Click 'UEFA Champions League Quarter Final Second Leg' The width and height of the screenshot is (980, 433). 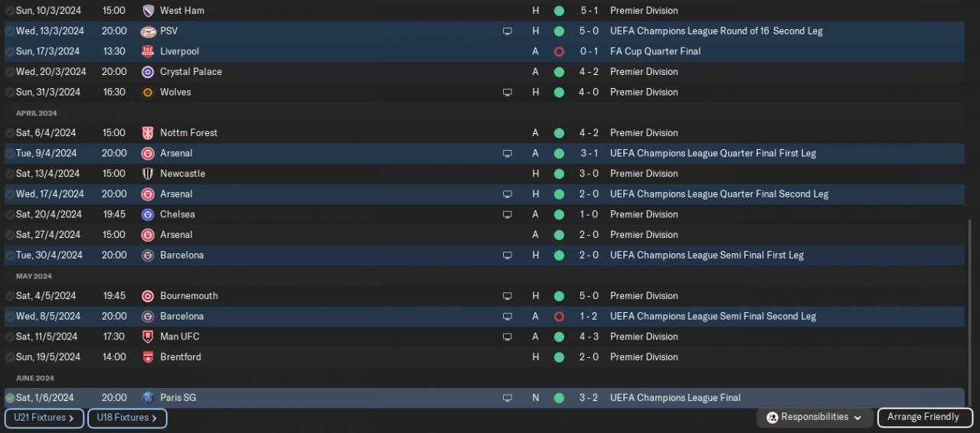click(x=719, y=194)
